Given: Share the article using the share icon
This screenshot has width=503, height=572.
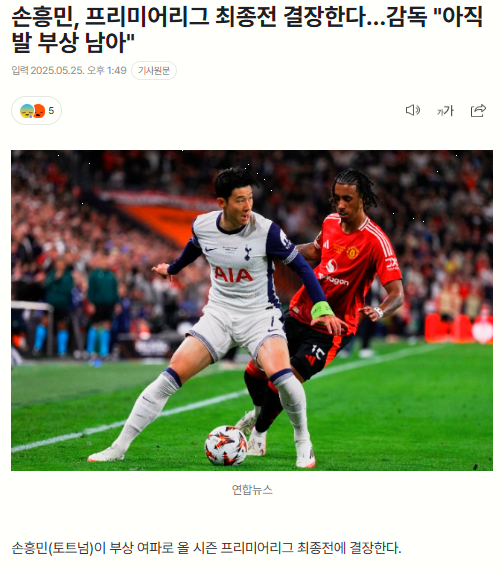Looking at the screenshot, I should (478, 111).
